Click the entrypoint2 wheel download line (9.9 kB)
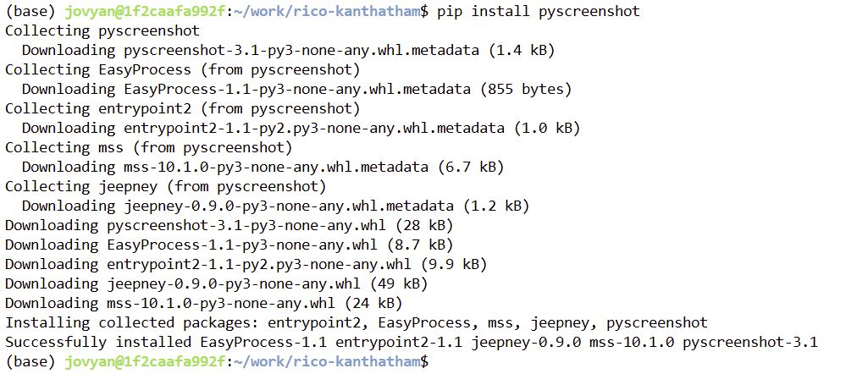 pyautogui.click(x=246, y=264)
